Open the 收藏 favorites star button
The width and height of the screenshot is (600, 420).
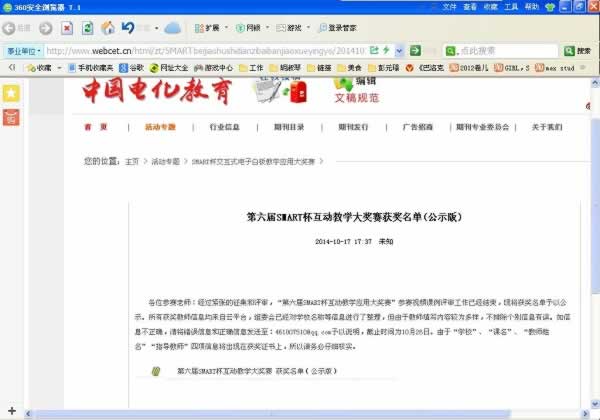(38, 68)
